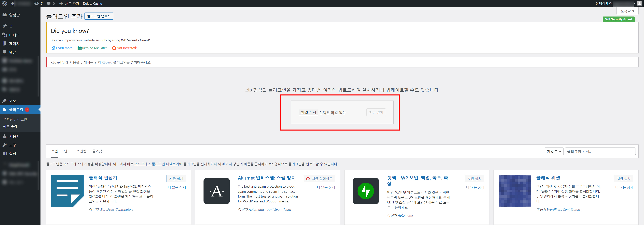Click the 외모 paintbrush icon
The width and height of the screenshot is (644, 225).
5,101
